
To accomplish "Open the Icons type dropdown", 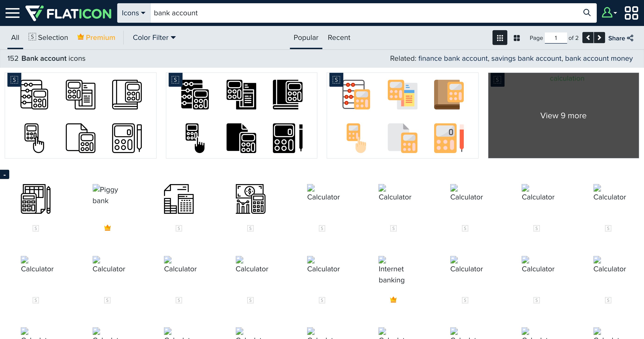I will click(133, 13).
